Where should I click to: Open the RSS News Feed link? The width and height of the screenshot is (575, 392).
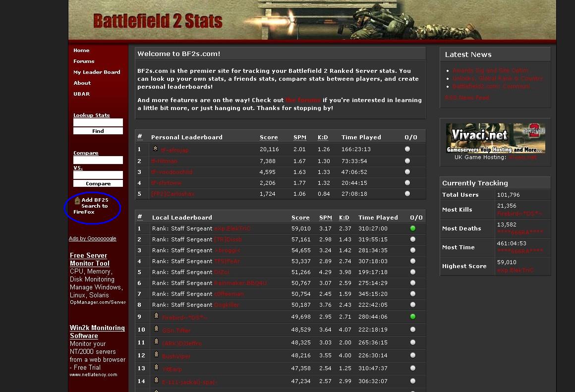point(467,98)
